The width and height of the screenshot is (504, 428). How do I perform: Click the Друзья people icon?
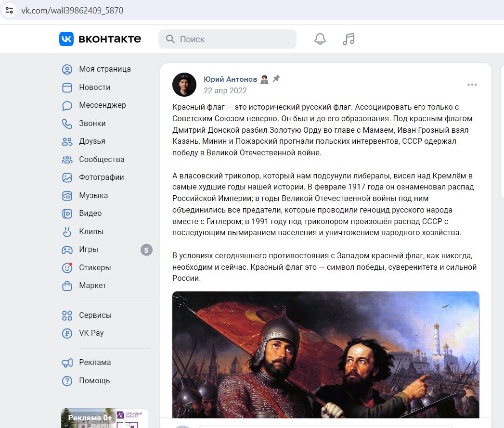point(67,141)
